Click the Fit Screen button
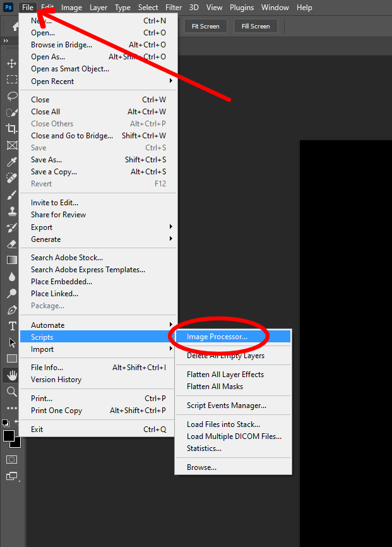The width and height of the screenshot is (392, 547). coord(205,26)
